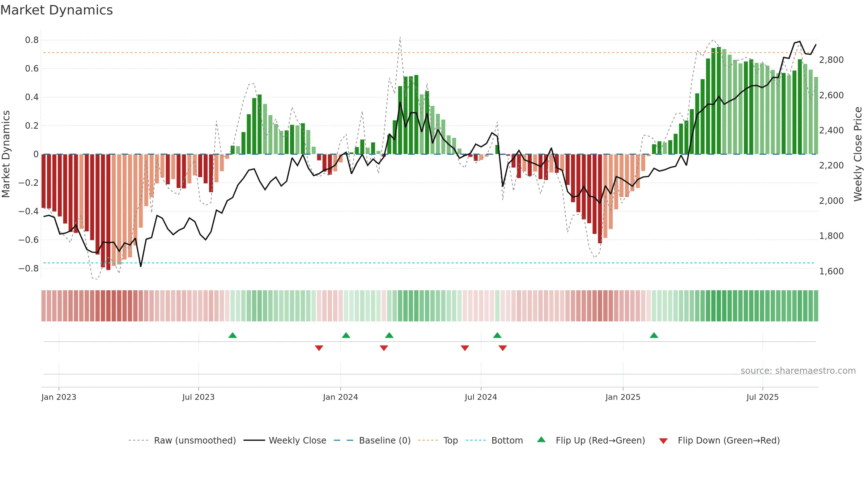
Task: Click the −0.8 left axis tick label
Action: click(x=29, y=269)
